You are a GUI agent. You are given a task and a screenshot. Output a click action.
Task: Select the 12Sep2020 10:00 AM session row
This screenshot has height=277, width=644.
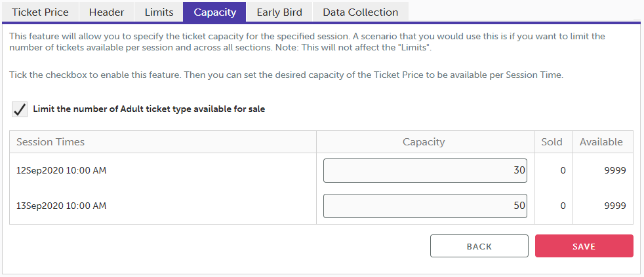61,170
